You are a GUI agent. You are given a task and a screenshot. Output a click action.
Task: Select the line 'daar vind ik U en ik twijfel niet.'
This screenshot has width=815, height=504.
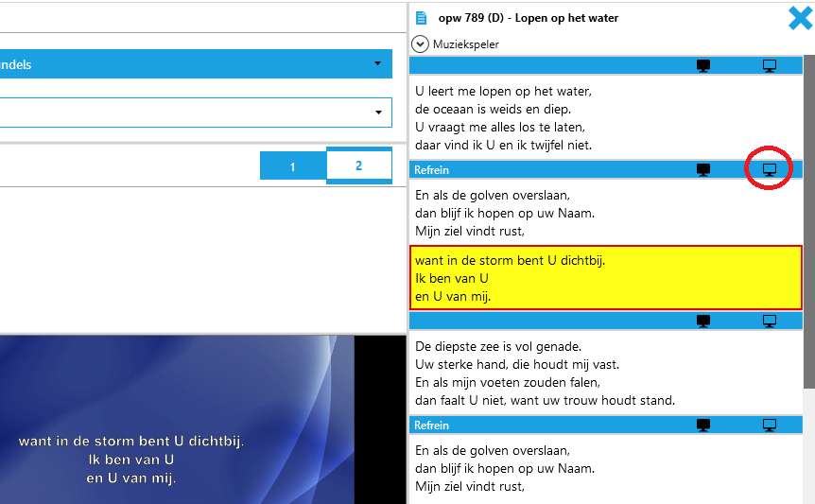[503, 145]
